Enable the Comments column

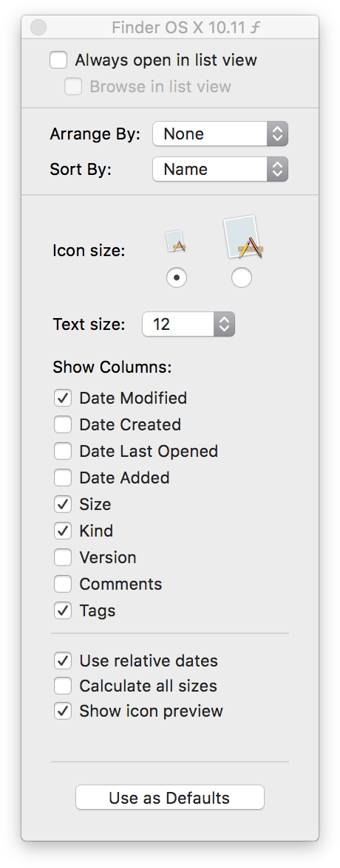tap(63, 584)
